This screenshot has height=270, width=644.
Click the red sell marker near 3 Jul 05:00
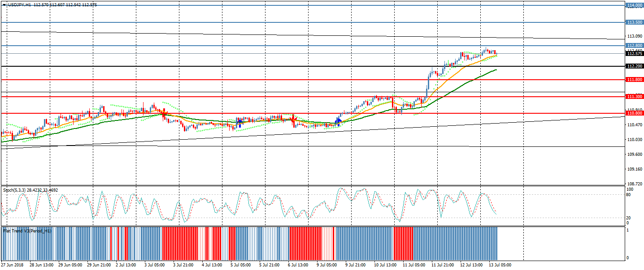(x=164, y=113)
